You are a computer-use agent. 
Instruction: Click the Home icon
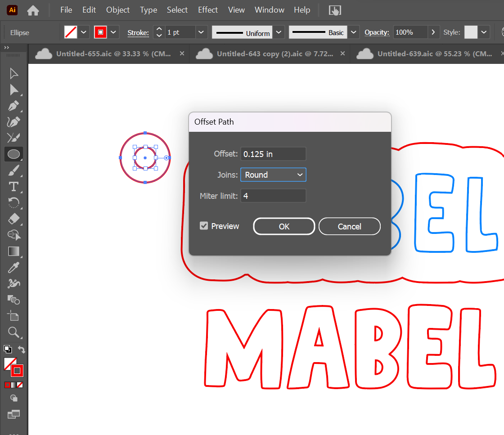coord(33,10)
